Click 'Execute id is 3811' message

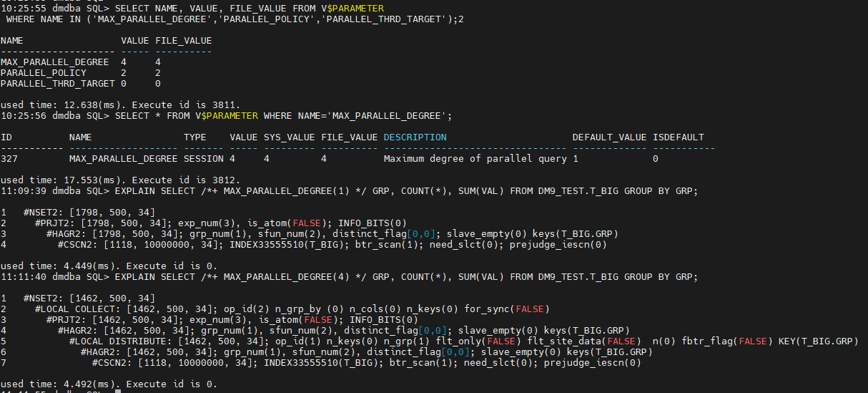pyautogui.click(x=187, y=105)
